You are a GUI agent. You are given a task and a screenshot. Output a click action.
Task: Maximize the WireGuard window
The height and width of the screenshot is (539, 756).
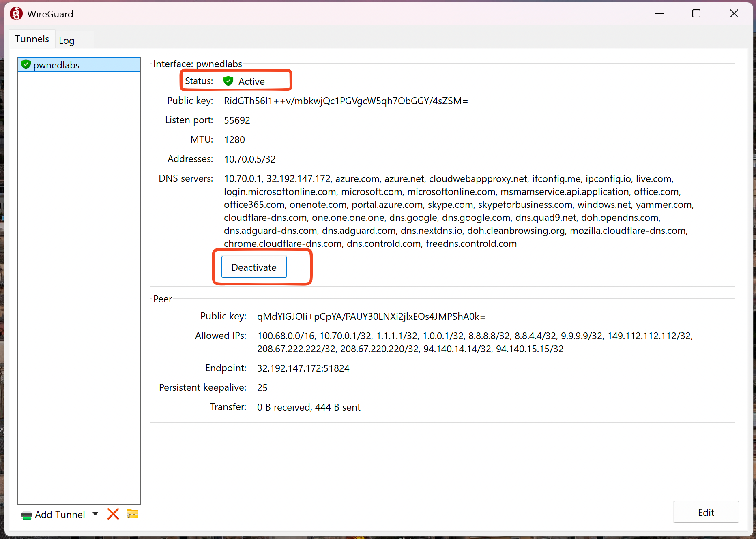click(696, 14)
